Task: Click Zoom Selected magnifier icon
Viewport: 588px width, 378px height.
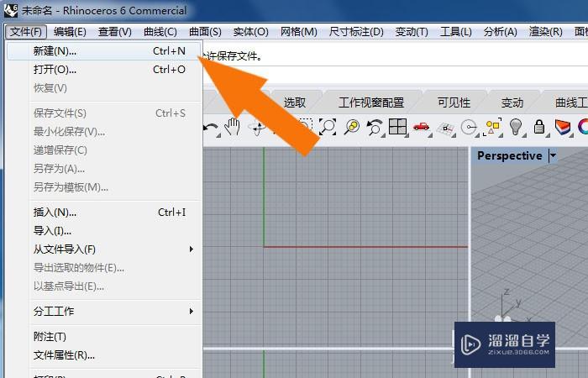Action: point(352,127)
